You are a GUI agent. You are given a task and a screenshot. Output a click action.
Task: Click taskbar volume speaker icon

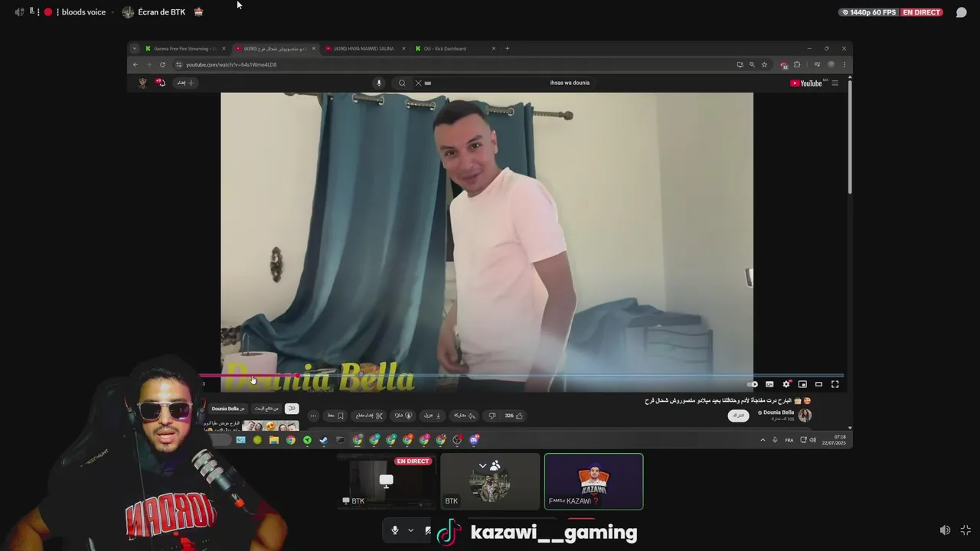pos(813,440)
